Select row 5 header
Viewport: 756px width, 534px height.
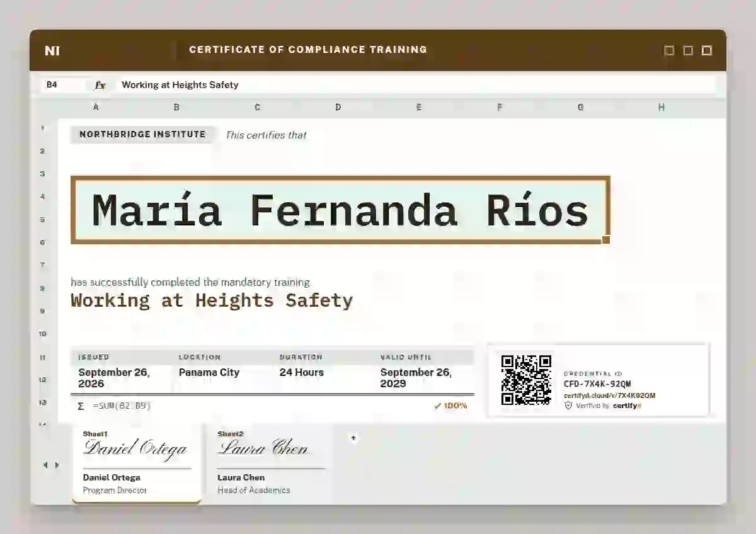[43, 220]
